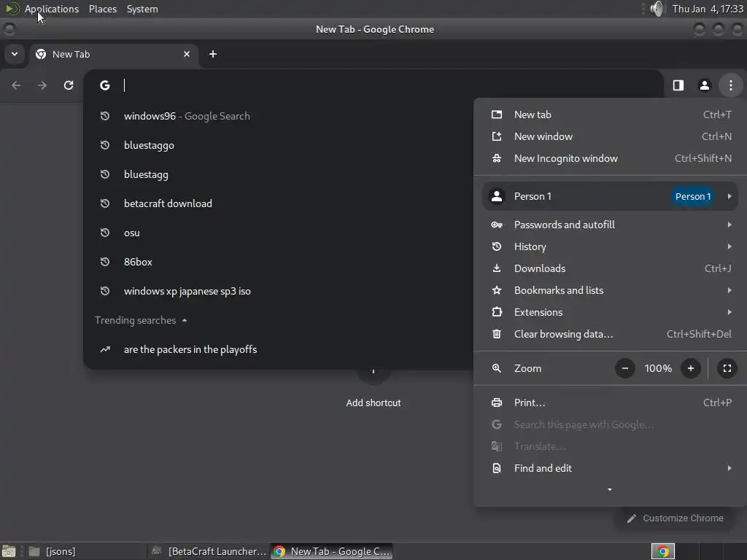Image resolution: width=747 pixels, height=560 pixels.
Task: Collapse the Trending searches section
Action: (184, 321)
